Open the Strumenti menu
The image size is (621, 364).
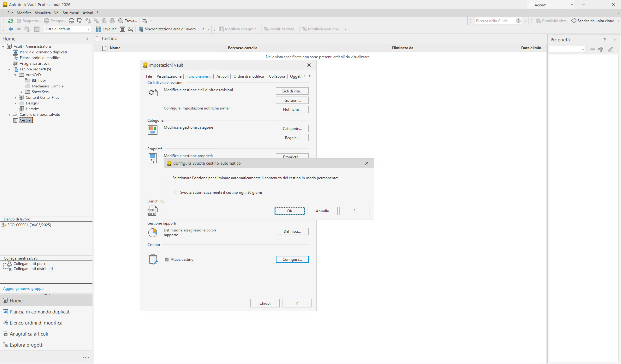click(71, 13)
